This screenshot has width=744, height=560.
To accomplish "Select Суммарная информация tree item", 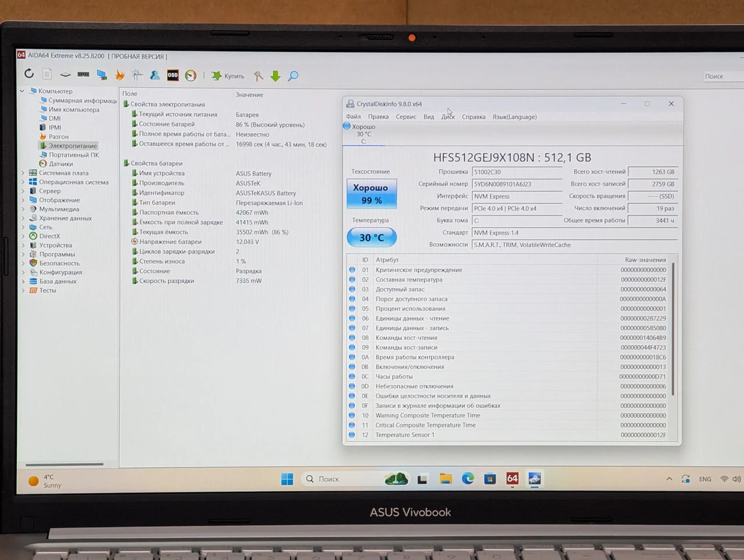I will tap(78, 100).
